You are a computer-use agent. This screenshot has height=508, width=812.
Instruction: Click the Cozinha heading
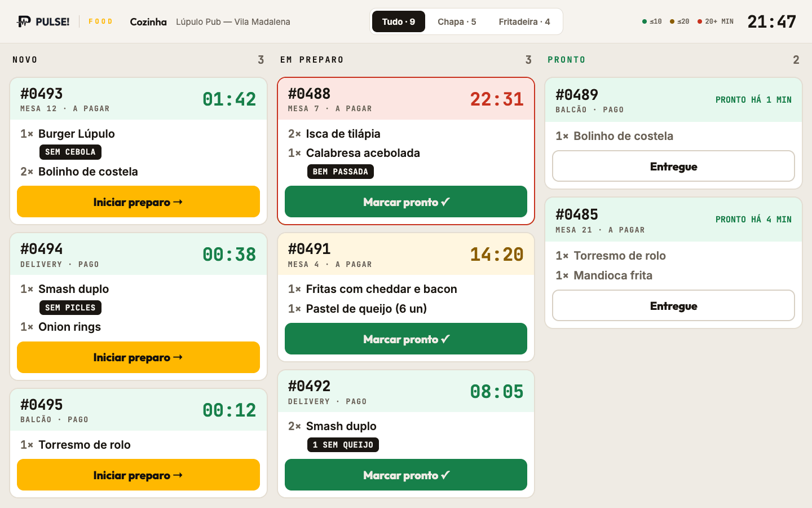pyautogui.click(x=148, y=21)
